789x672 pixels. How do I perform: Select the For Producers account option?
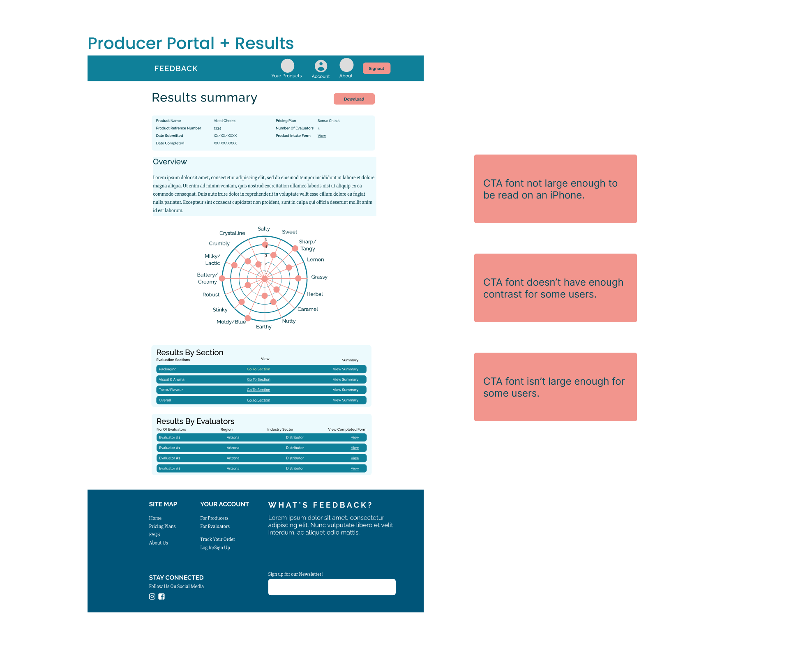[x=215, y=517]
